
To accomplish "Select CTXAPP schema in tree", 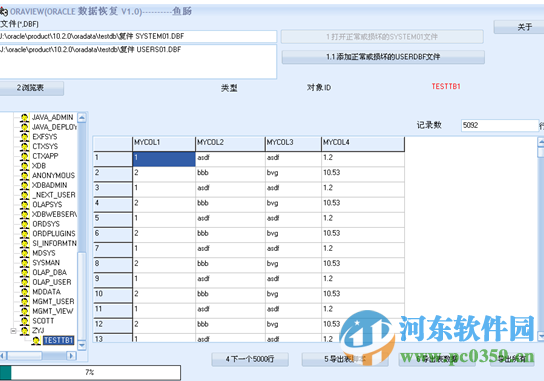I will (45, 156).
